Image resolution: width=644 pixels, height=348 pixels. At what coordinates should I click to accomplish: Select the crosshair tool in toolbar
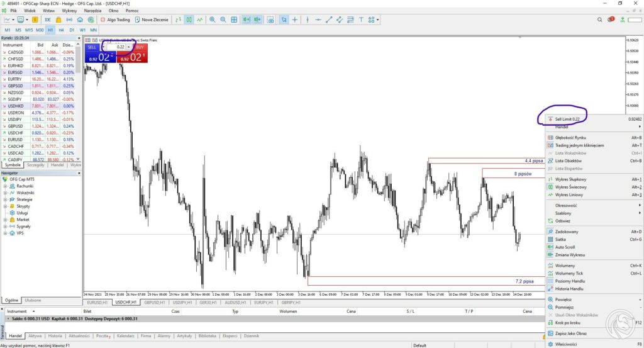click(296, 20)
